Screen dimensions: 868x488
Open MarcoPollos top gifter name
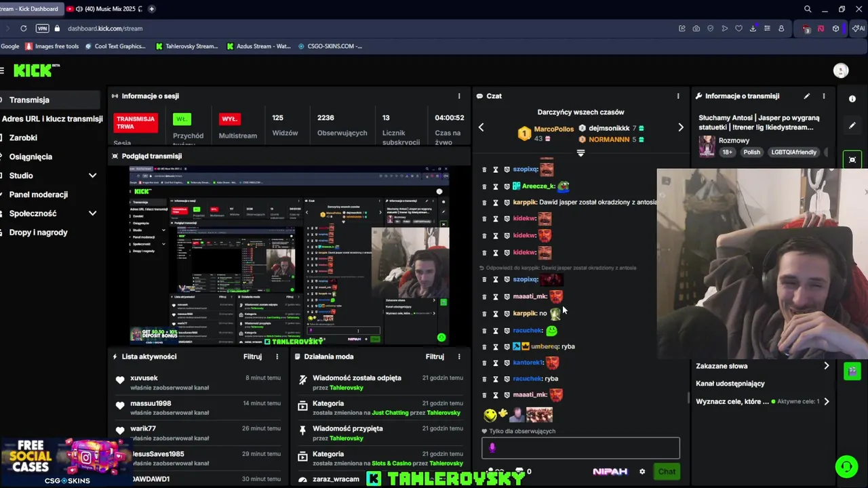tap(553, 129)
